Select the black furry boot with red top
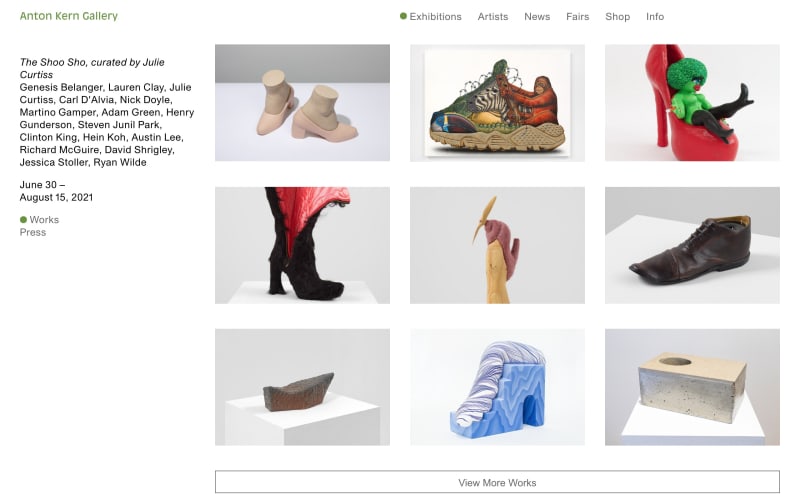This screenshot has height=500, width=800. 302,245
